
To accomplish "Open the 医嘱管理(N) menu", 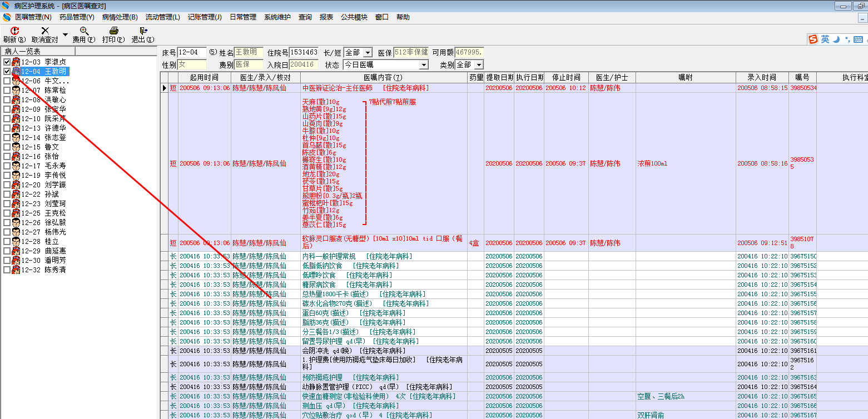I will [x=33, y=17].
